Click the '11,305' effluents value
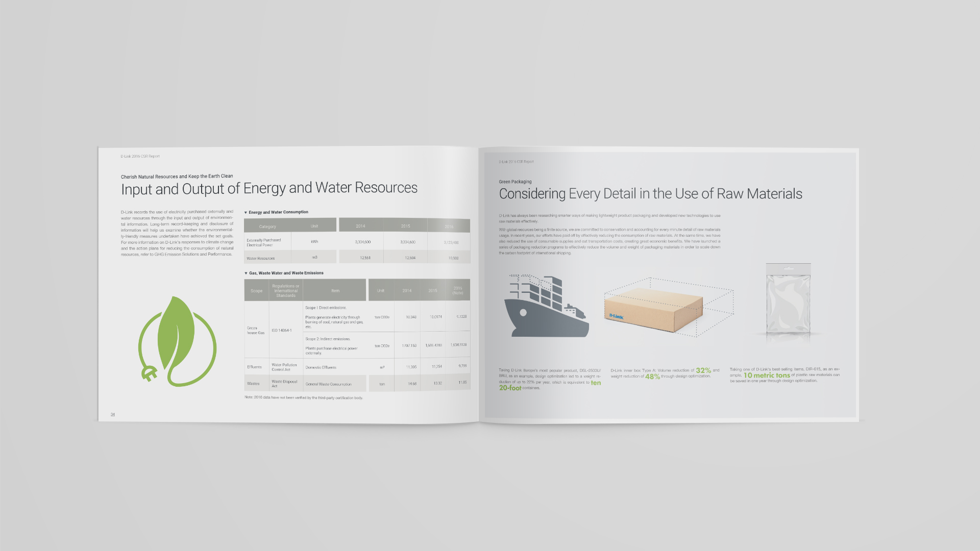980x551 pixels. 411,367
